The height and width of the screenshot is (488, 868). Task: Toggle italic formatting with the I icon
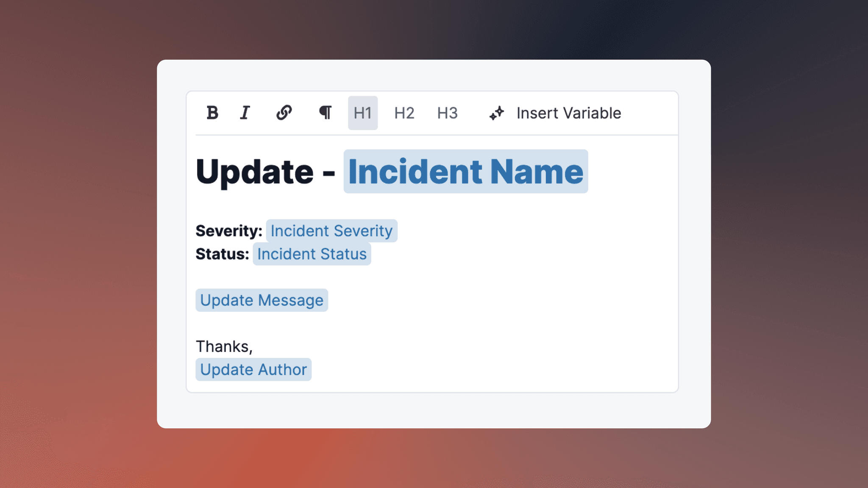[245, 113]
